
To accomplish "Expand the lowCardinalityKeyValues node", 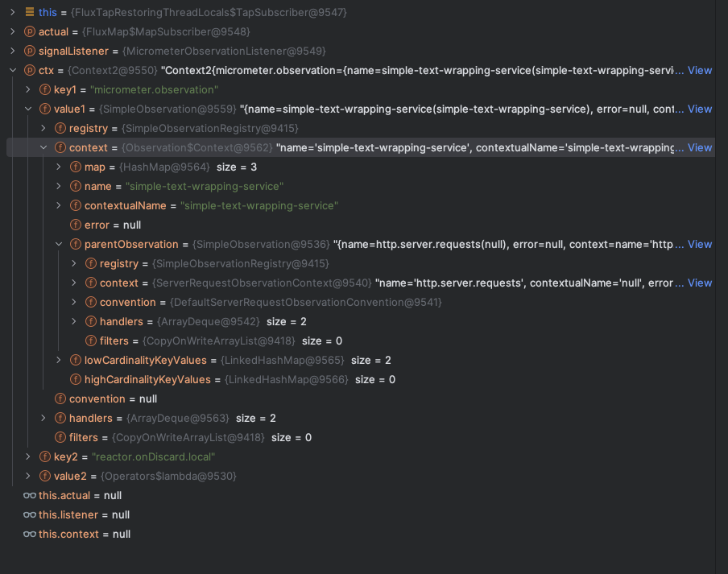I will [x=59, y=360].
